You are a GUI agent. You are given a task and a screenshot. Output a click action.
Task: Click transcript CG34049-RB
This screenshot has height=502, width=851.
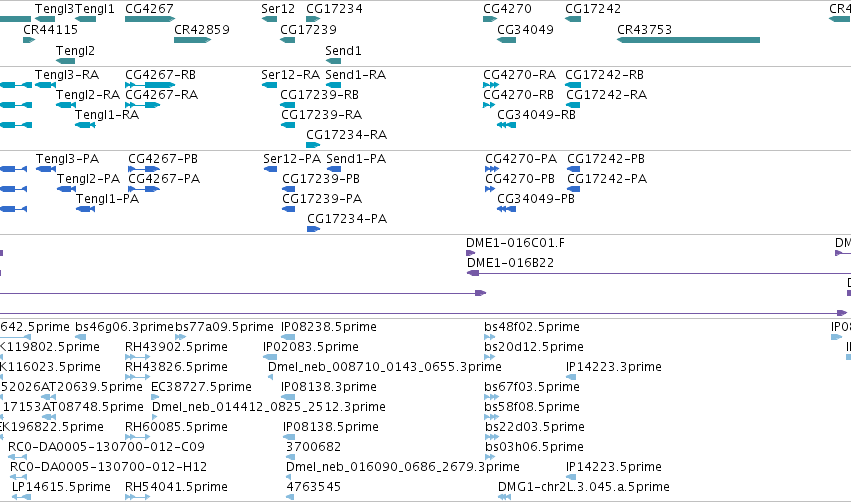pos(537,115)
